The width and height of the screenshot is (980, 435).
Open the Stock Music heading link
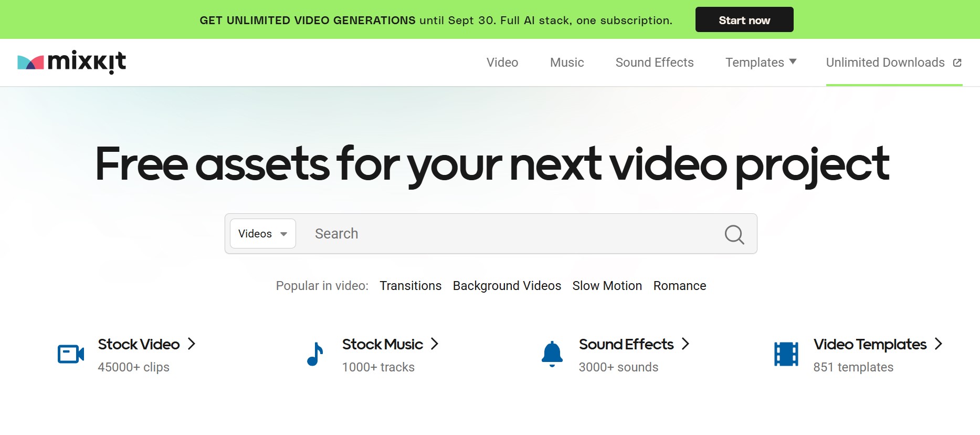click(x=382, y=344)
